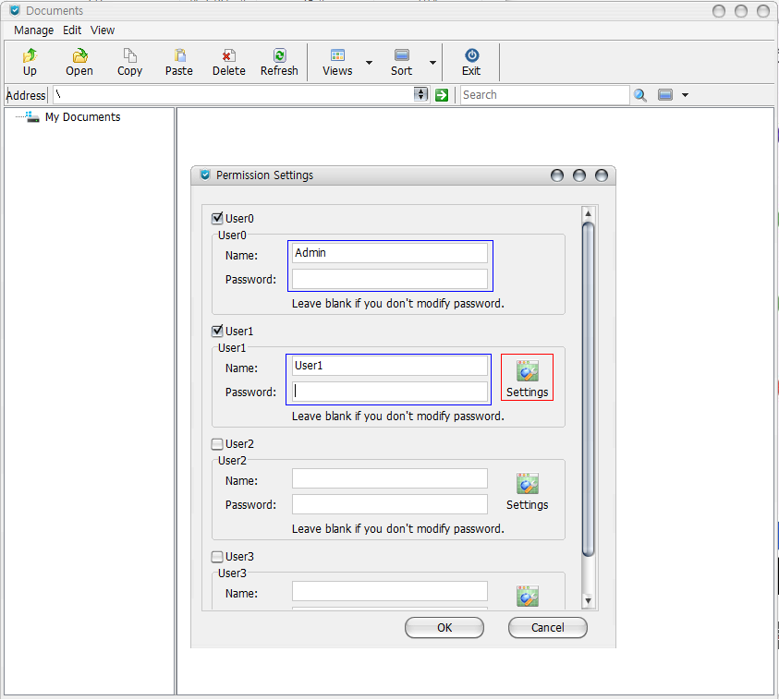Click the Address path input field

tap(234, 94)
